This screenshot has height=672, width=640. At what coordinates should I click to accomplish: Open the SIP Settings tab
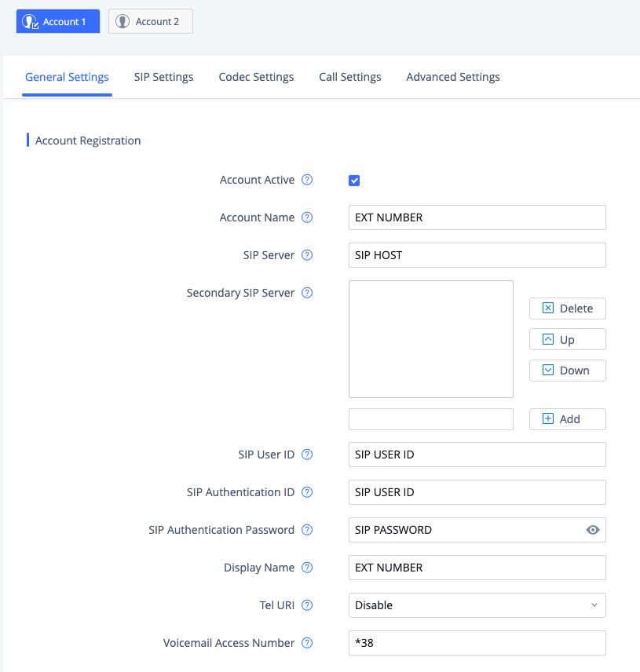point(163,77)
